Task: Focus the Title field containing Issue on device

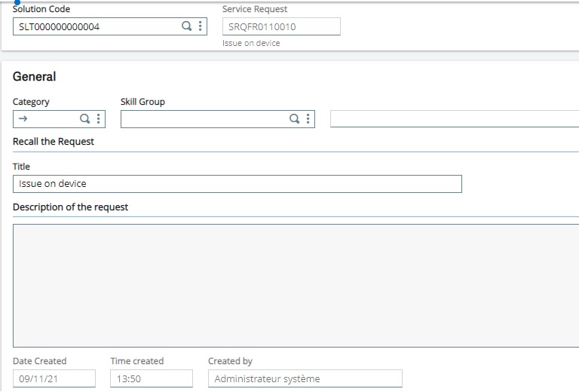Action: pyautogui.click(x=237, y=184)
